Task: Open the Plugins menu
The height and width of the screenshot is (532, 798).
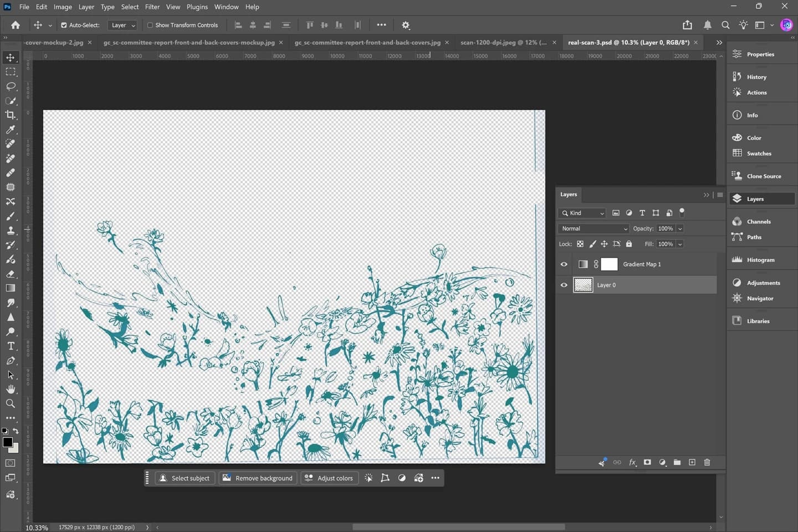Action: tap(197, 7)
